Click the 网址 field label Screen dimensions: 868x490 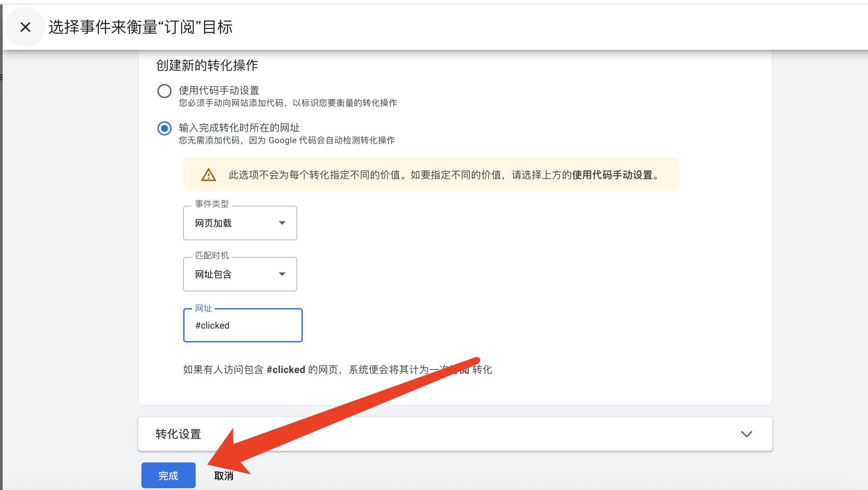[203, 308]
